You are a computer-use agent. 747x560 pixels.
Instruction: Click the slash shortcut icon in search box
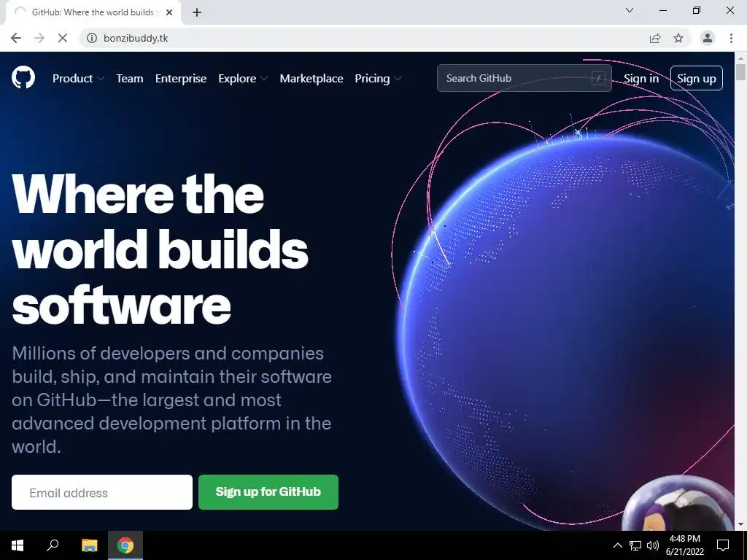click(x=598, y=78)
